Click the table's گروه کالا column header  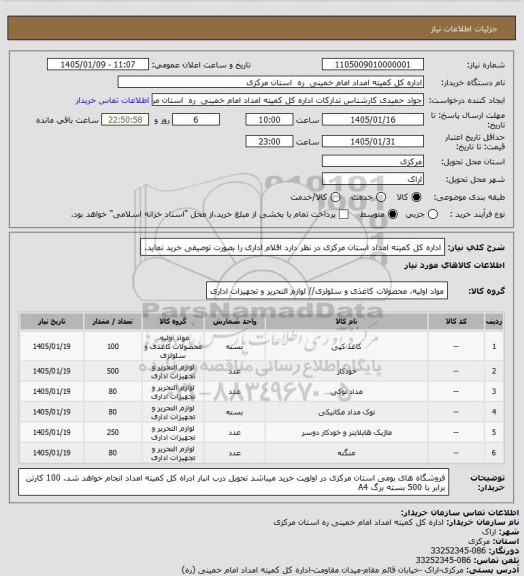(173, 321)
